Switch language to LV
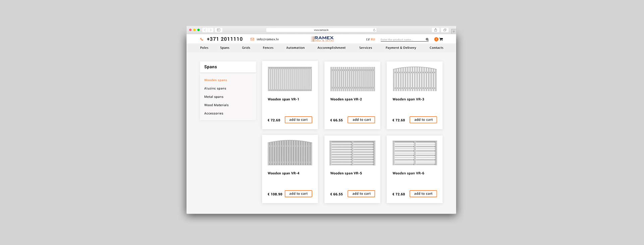644x245 pixels. pyautogui.click(x=368, y=39)
